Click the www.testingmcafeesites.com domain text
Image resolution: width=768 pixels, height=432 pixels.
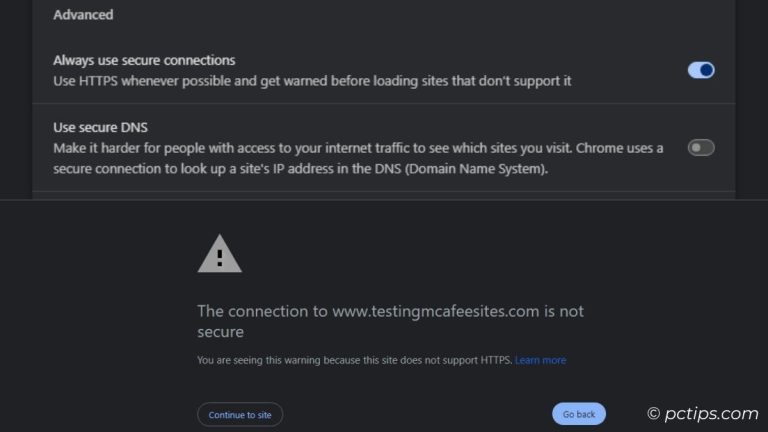pos(436,311)
